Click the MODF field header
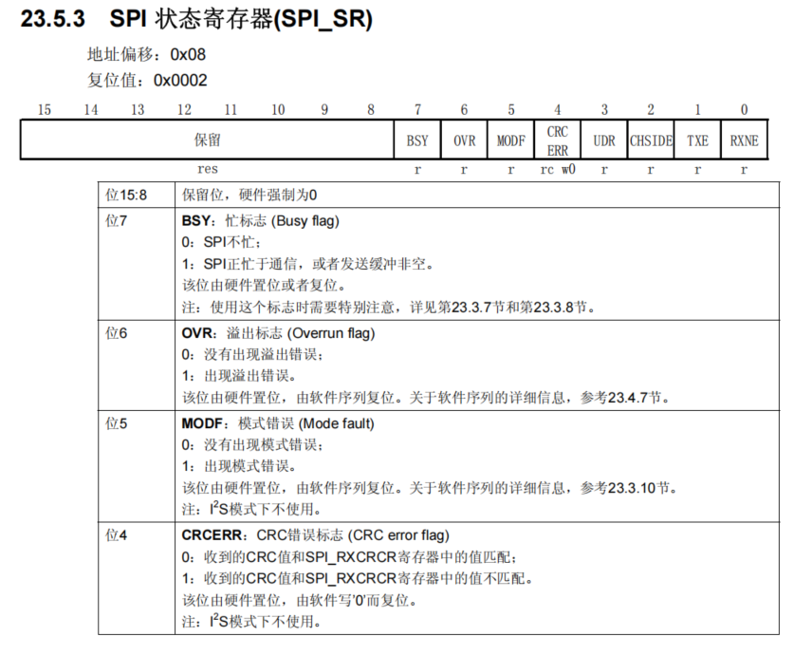The image size is (812, 655). pyautogui.click(x=510, y=140)
